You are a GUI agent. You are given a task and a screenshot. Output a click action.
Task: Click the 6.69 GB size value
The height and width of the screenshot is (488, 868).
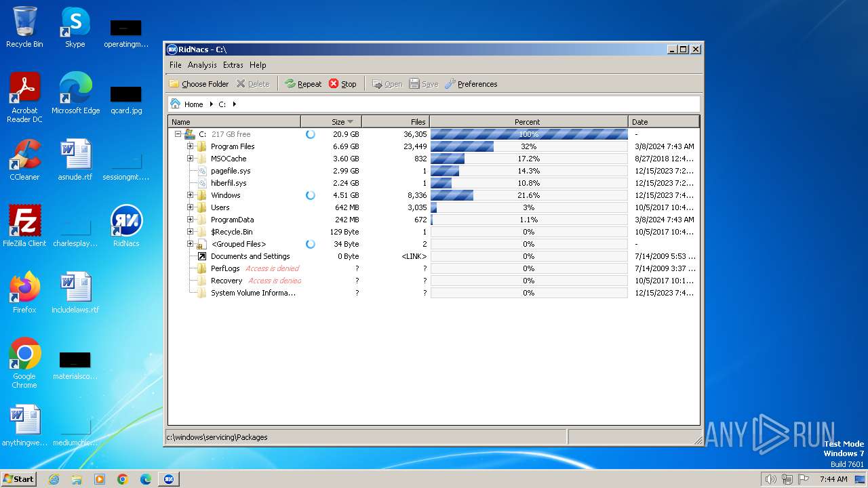tap(346, 146)
